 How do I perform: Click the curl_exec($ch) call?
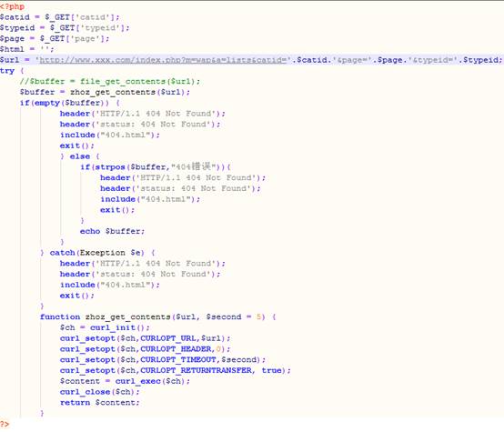pos(152,381)
